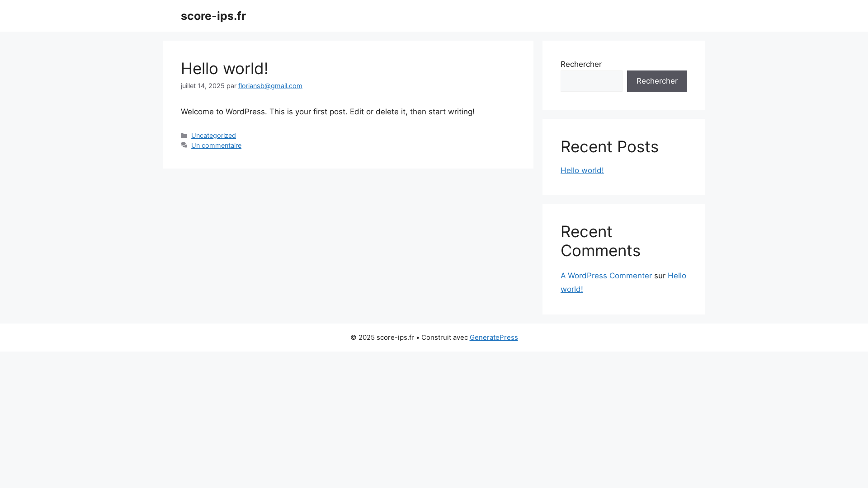Open the Uncategorized category link
This screenshot has width=868, height=488.
tap(213, 136)
